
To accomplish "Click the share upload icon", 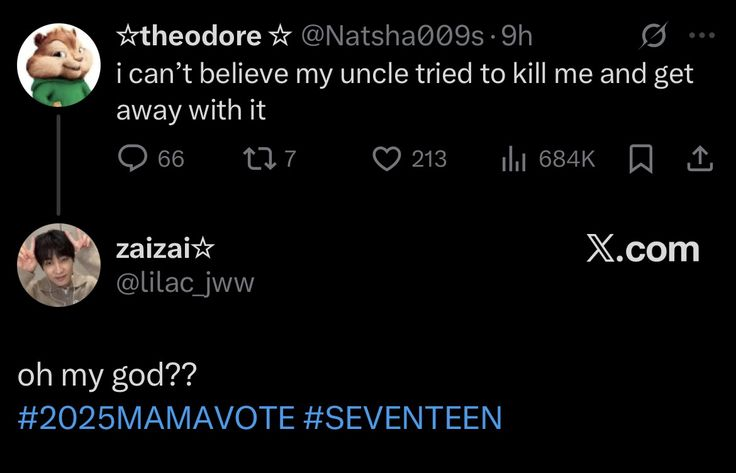I will (700, 159).
